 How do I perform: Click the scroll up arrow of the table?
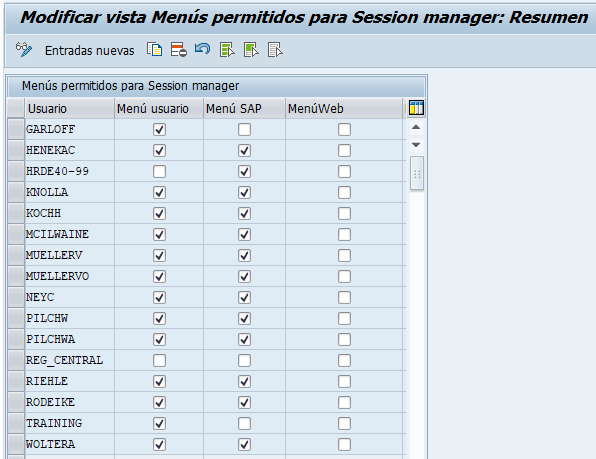(x=416, y=127)
